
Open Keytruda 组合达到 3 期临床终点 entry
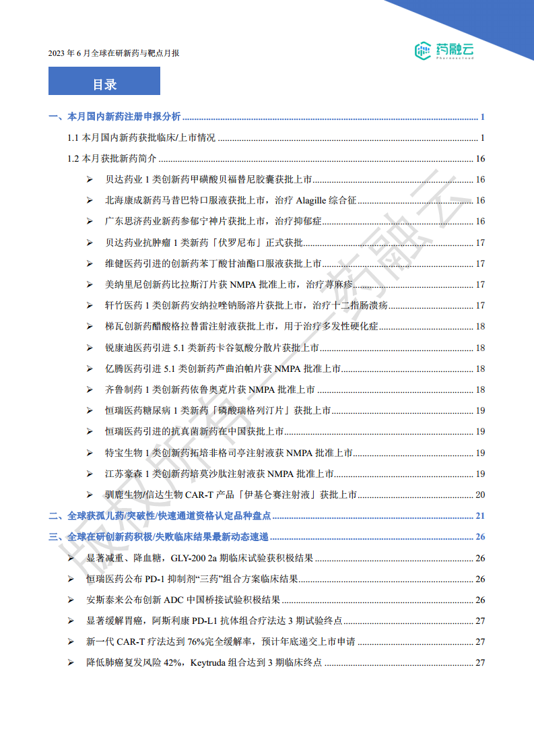[276, 662]
